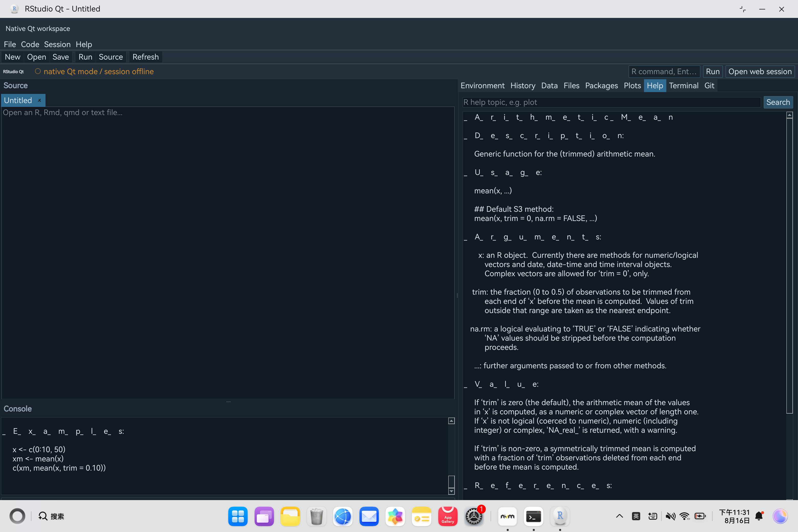Focus the R command input field
This screenshot has height=532, width=798.
tap(664, 72)
